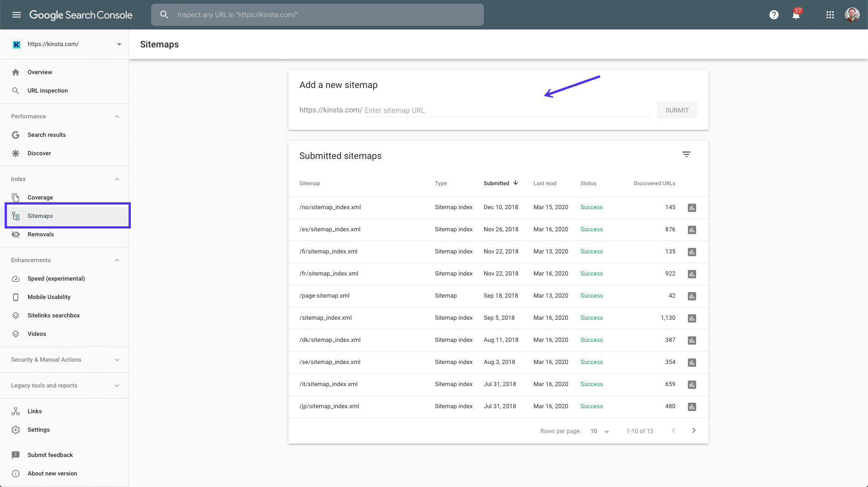Open the chart icon for /dk/sitemap_index.xml
Screen dimensions: 868x487
click(x=692, y=340)
